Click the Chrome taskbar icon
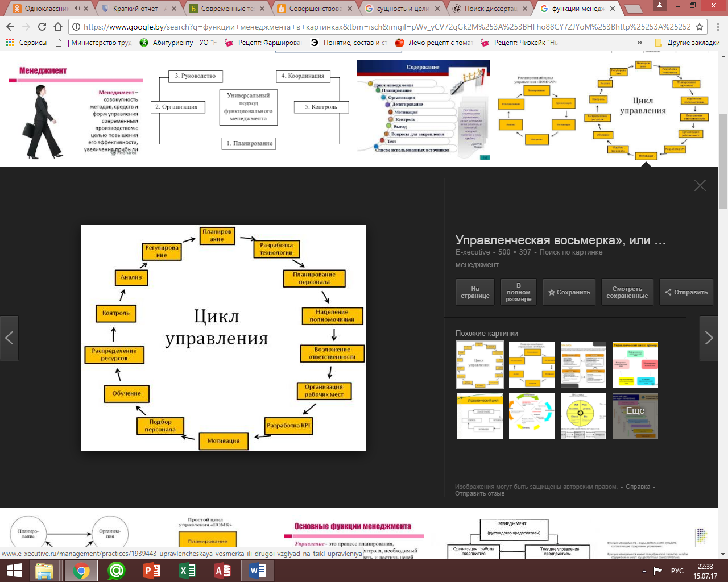Image resolution: width=728 pixels, height=582 pixels. coord(81,571)
